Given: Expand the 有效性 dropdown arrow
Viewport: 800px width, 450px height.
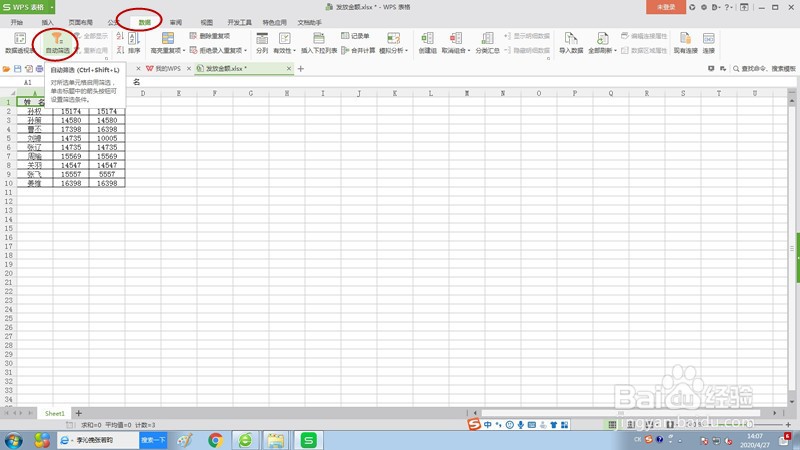Looking at the screenshot, I should pyautogui.click(x=294, y=51).
